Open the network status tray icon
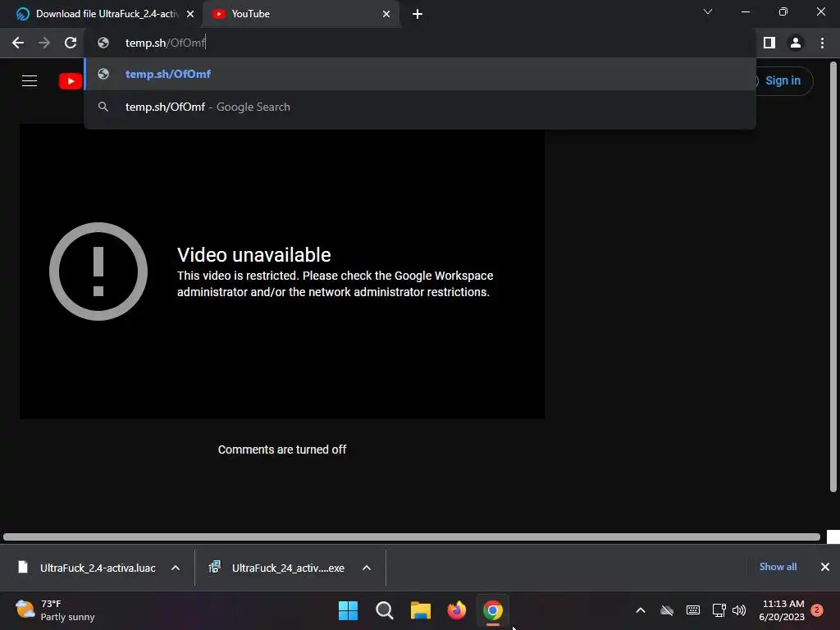 pyautogui.click(x=719, y=610)
